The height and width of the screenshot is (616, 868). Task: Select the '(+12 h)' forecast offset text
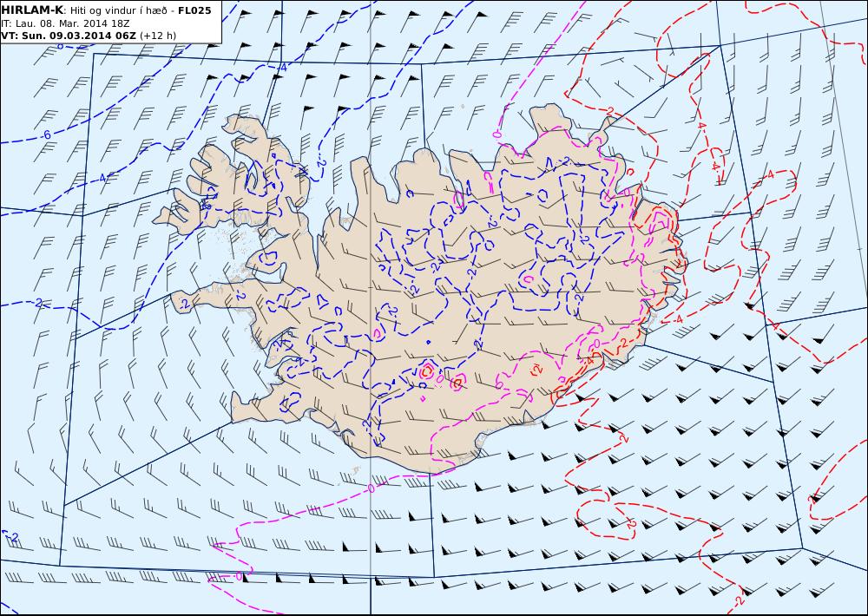point(158,36)
